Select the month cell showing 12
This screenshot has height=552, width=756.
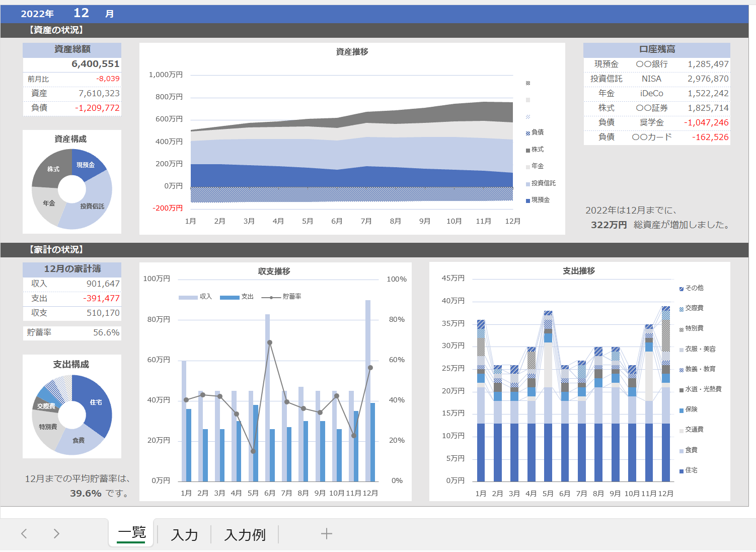pyautogui.click(x=81, y=13)
